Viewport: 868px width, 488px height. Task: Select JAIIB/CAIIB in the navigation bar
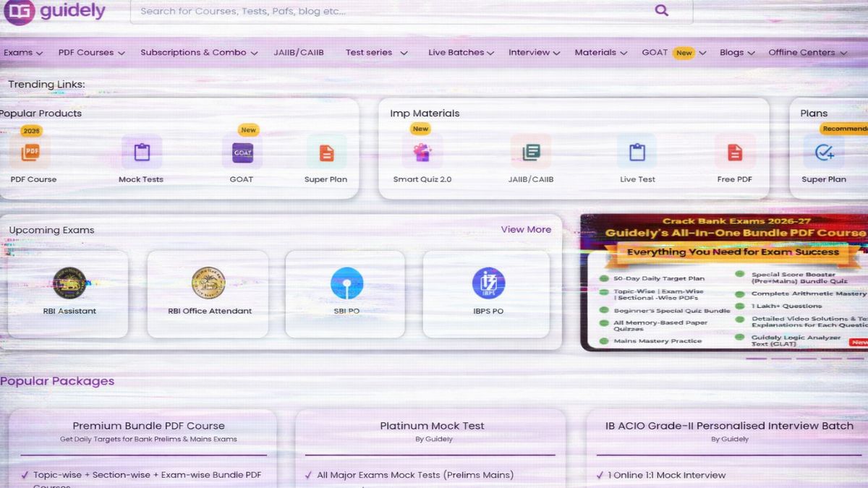[x=299, y=52]
